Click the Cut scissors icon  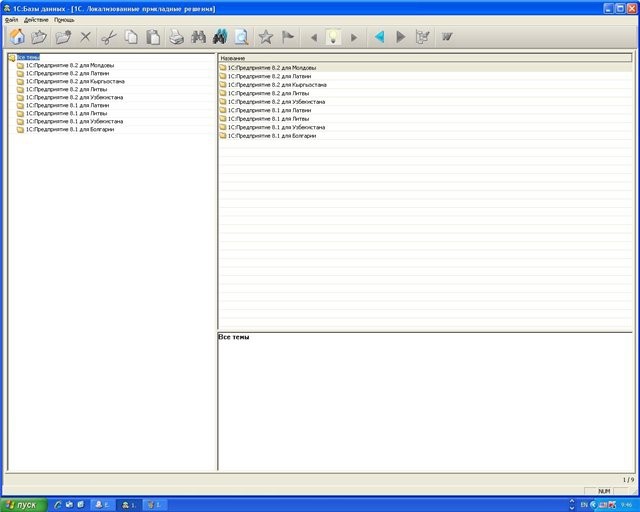click(109, 37)
